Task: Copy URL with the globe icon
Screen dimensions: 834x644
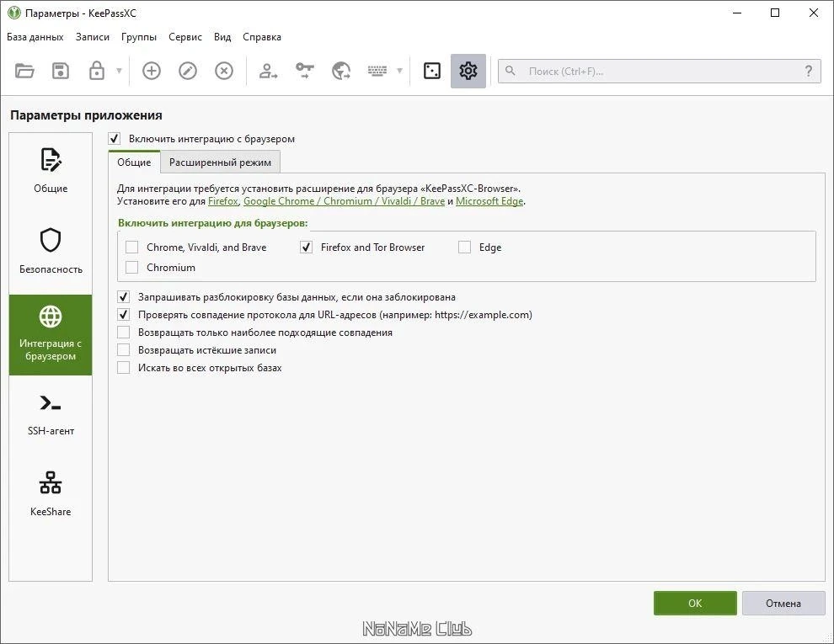Action: pos(341,71)
